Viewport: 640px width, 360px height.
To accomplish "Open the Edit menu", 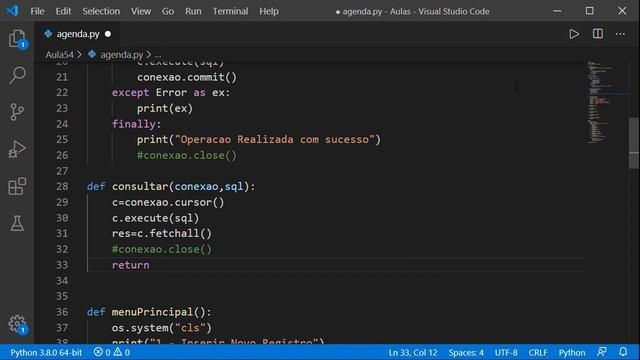I will [x=63, y=11].
